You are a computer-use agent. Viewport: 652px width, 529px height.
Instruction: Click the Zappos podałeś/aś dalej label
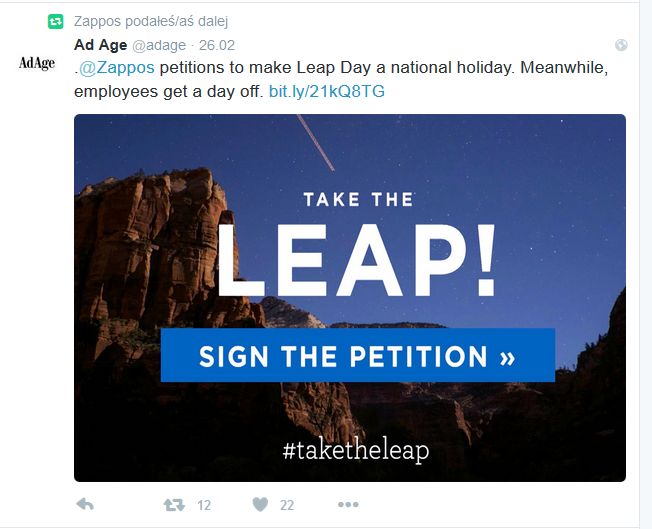[151, 21]
